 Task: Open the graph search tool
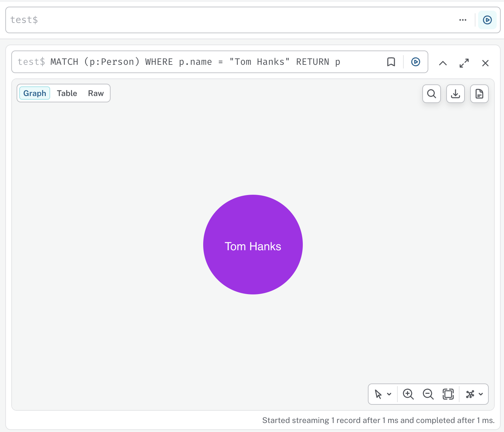tap(432, 94)
